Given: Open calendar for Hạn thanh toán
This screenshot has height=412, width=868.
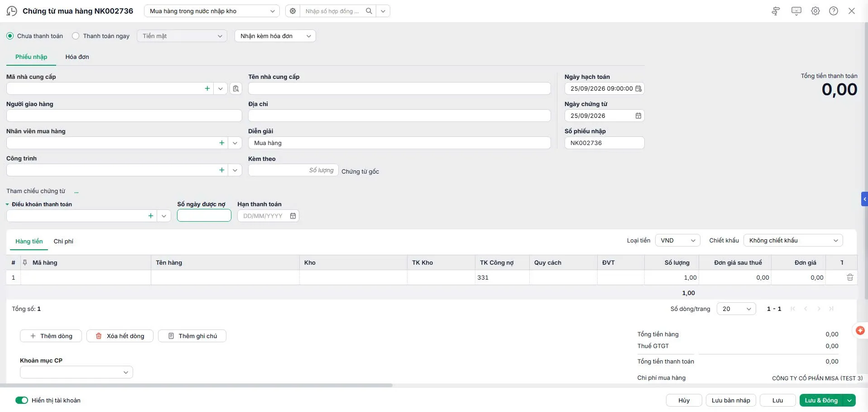Looking at the screenshot, I should click(x=293, y=216).
